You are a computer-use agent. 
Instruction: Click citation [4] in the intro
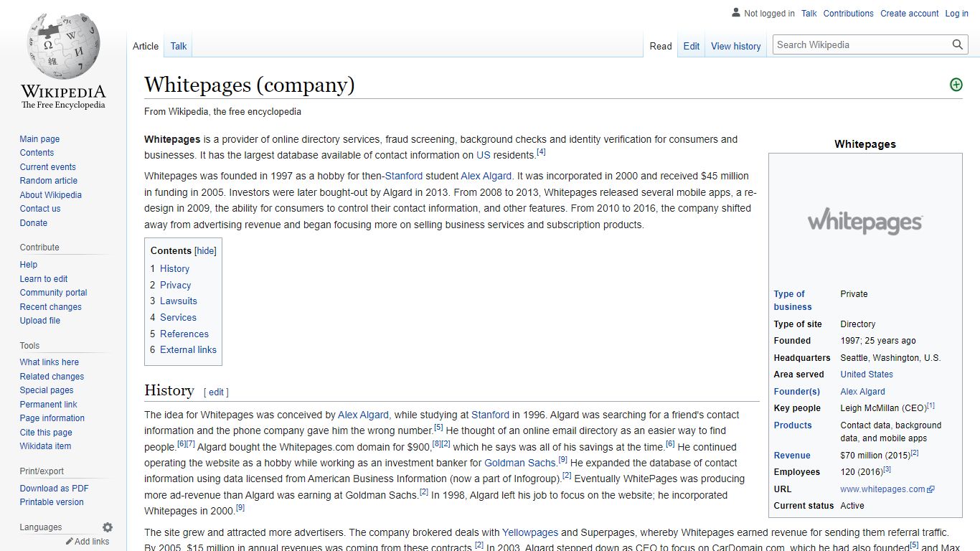point(541,152)
